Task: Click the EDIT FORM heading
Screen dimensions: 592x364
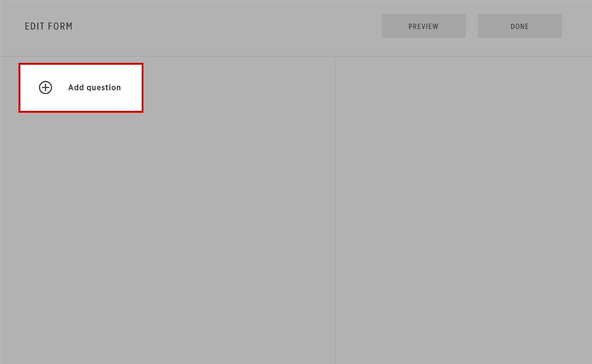Action: [48, 27]
